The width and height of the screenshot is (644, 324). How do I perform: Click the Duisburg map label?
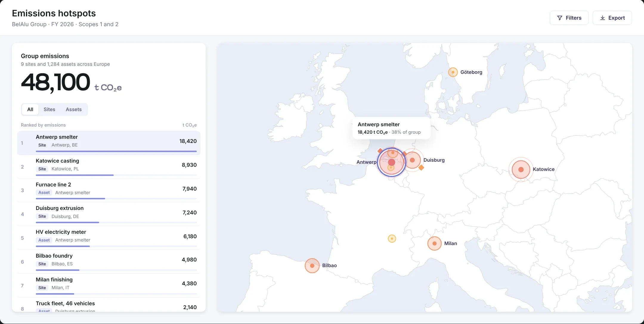434,160
